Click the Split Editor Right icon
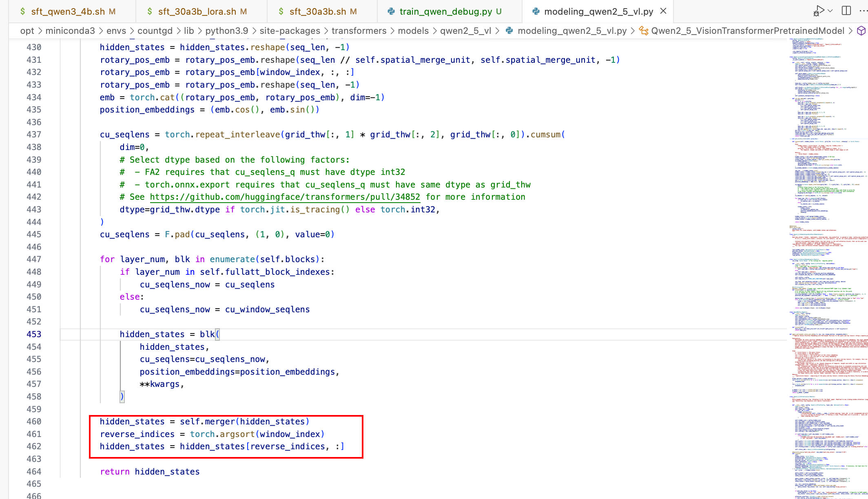868x499 pixels. point(846,11)
